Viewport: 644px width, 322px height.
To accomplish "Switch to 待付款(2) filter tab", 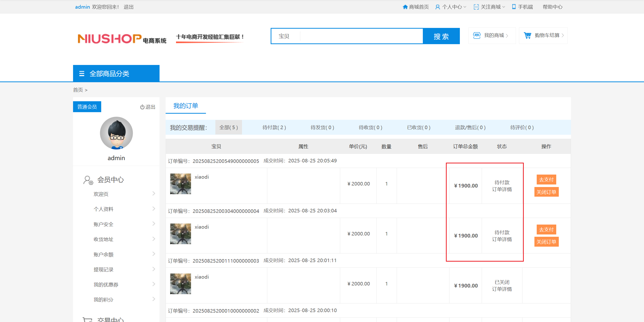I will [274, 127].
